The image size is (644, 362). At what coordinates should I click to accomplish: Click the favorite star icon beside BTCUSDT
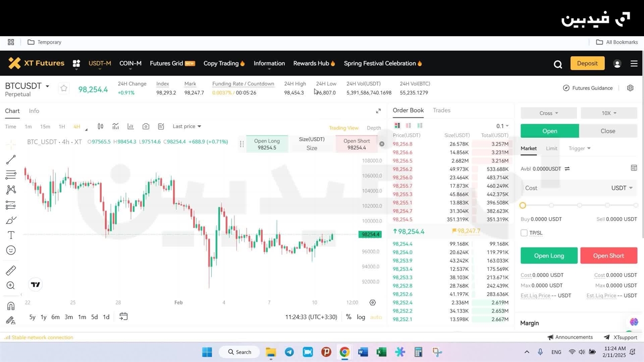tap(64, 88)
